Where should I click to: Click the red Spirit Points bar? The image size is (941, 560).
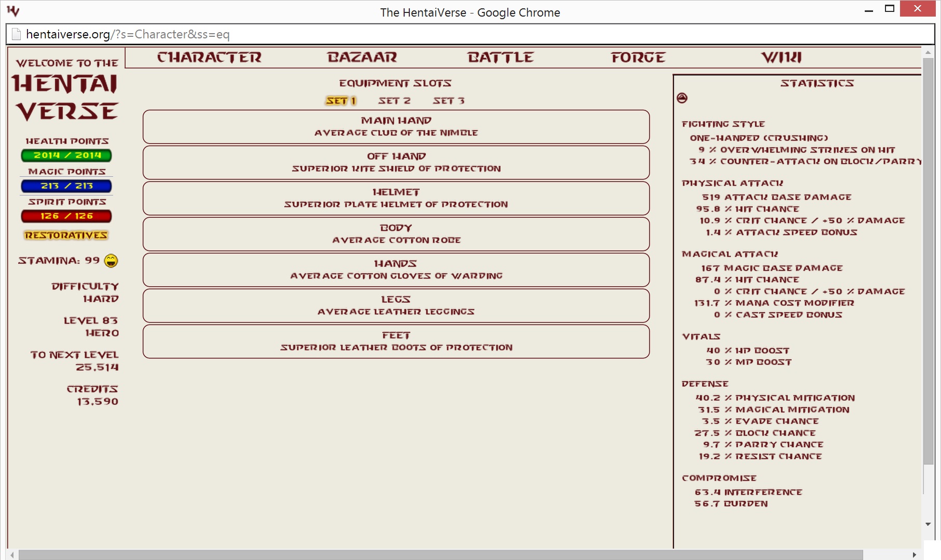(66, 216)
